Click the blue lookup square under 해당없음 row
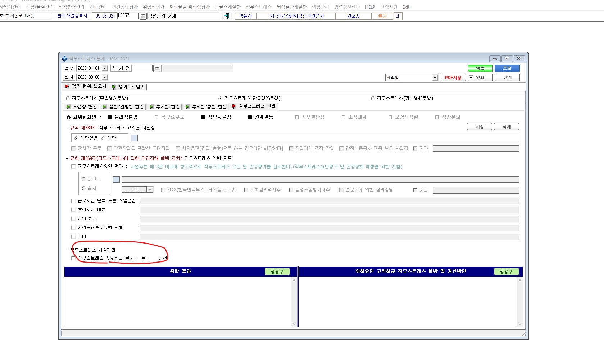Screen dimensions: 604x364 [134, 138]
